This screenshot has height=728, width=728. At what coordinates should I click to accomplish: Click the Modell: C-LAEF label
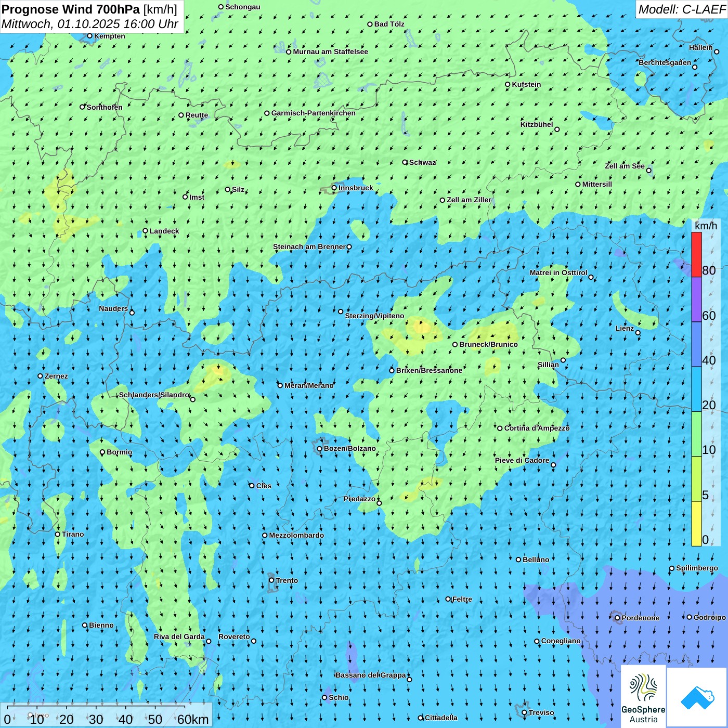click(x=681, y=9)
